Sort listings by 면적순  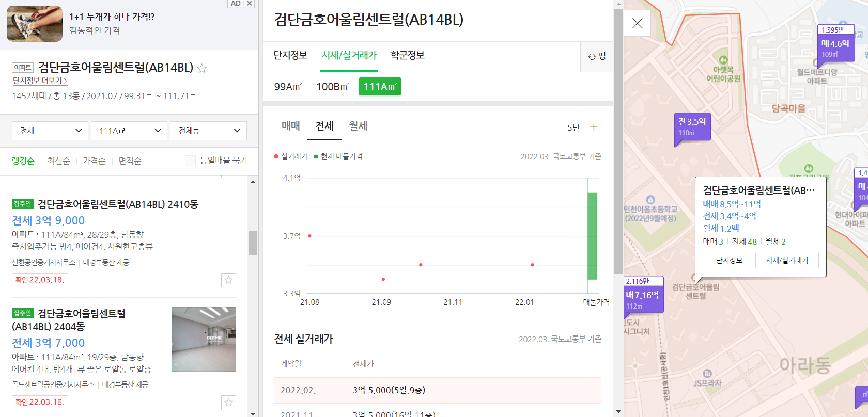tap(130, 161)
